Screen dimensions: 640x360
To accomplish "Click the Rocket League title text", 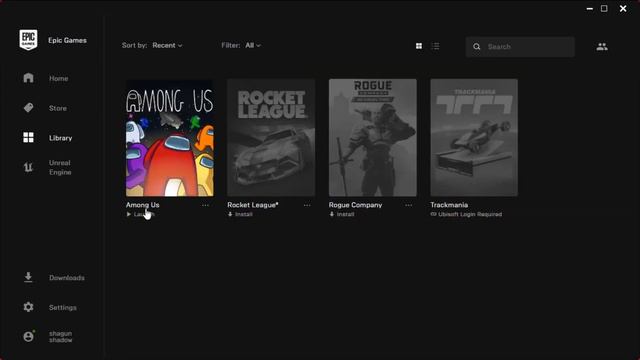I will (x=253, y=205).
